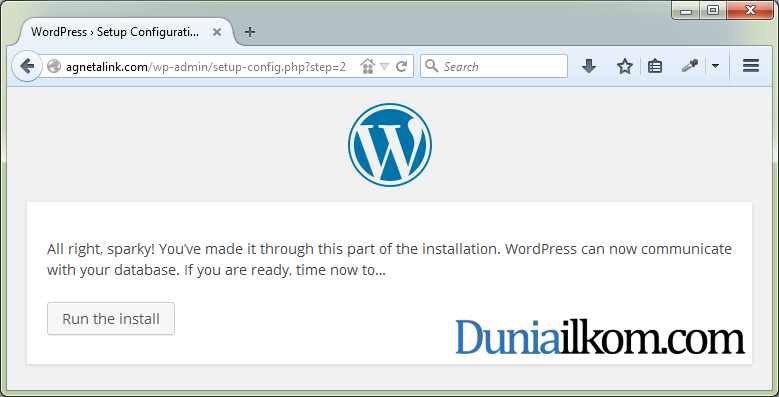Click the agnetalink.com address bar URL
The width and height of the screenshot is (779, 397).
pyautogui.click(x=206, y=66)
